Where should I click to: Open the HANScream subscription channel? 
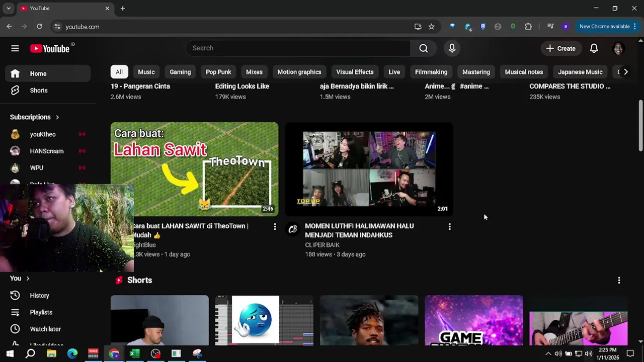point(48,151)
